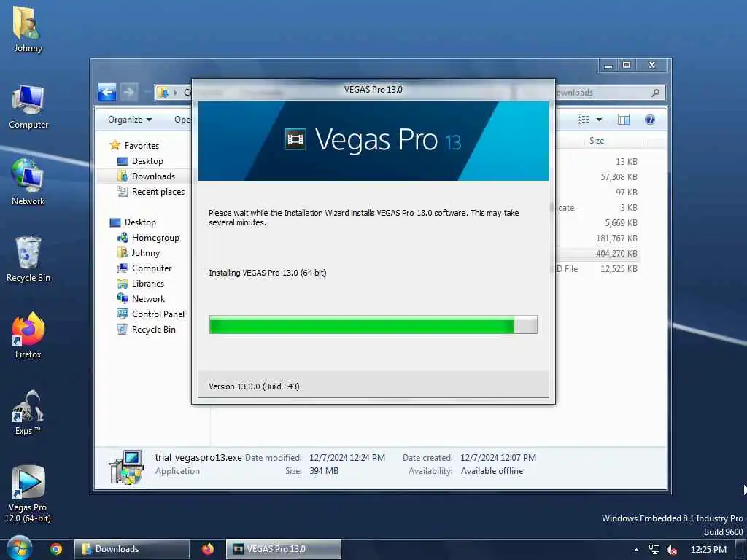Launch the Exus desktop shortcut
This screenshot has width=747, height=560.
pyautogui.click(x=28, y=413)
